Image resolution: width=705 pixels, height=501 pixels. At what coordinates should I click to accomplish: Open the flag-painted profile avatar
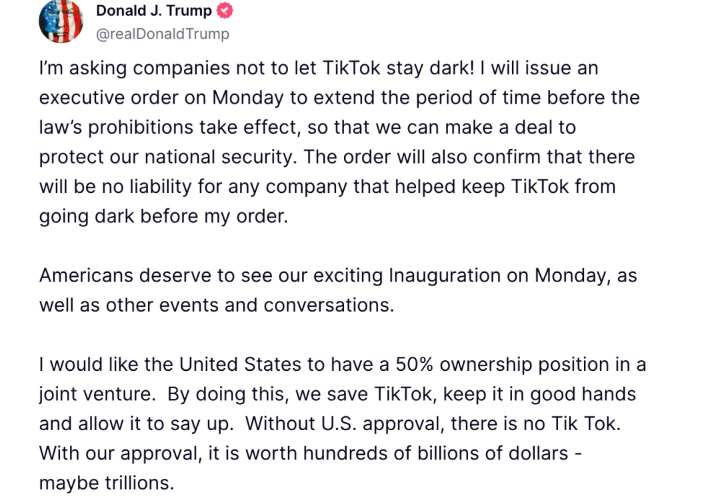click(61, 21)
